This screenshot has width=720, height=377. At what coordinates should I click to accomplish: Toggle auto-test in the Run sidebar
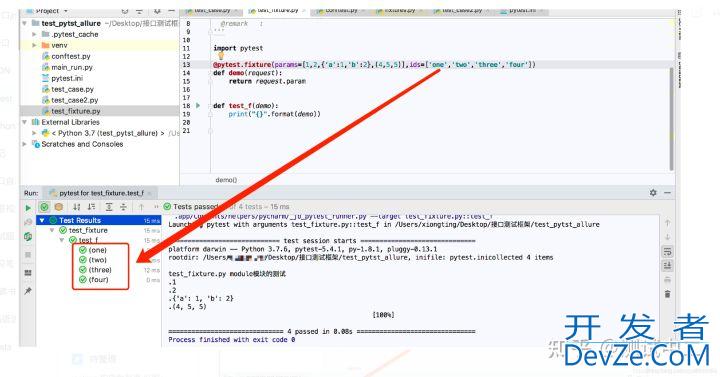tap(28, 237)
